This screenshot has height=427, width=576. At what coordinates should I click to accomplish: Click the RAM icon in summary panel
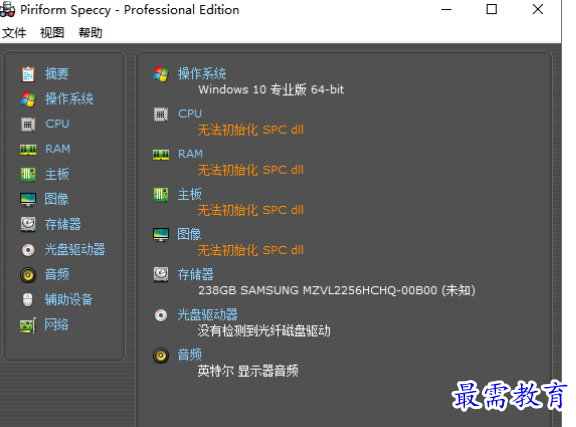[x=161, y=154]
